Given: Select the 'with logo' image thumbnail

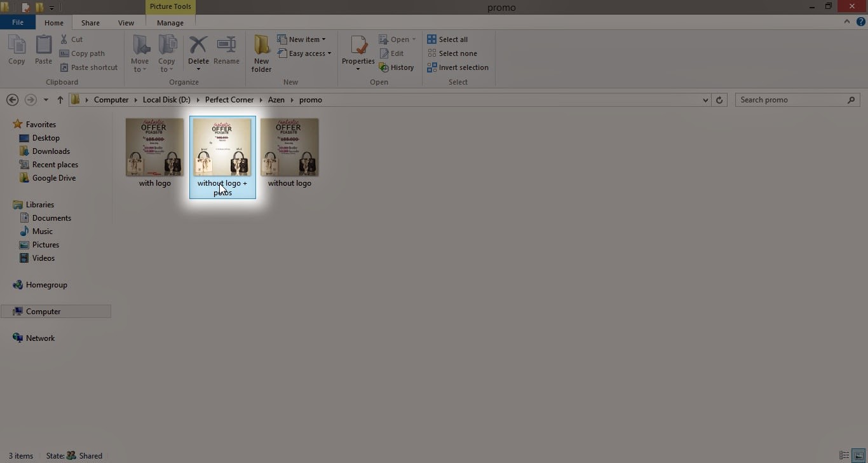Looking at the screenshot, I should 154,148.
